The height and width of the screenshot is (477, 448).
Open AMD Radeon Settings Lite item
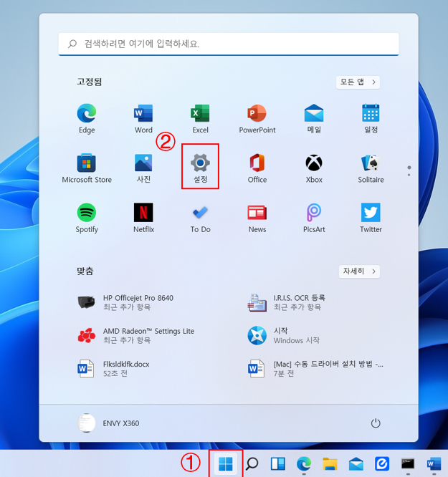click(x=135, y=335)
